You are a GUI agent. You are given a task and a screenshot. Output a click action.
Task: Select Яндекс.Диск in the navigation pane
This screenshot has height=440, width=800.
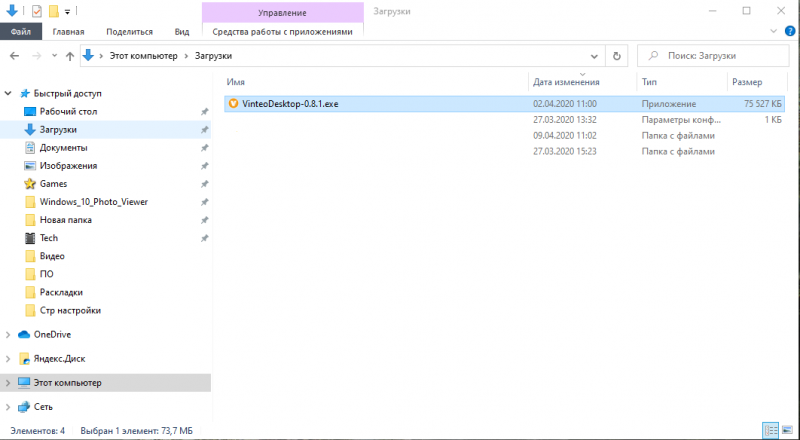point(59,359)
